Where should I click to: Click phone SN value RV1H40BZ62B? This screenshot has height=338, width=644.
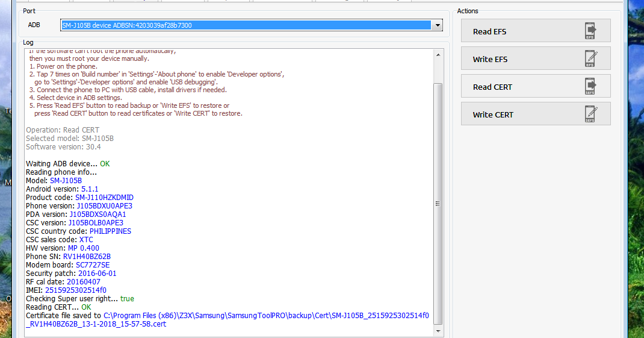tap(87, 257)
